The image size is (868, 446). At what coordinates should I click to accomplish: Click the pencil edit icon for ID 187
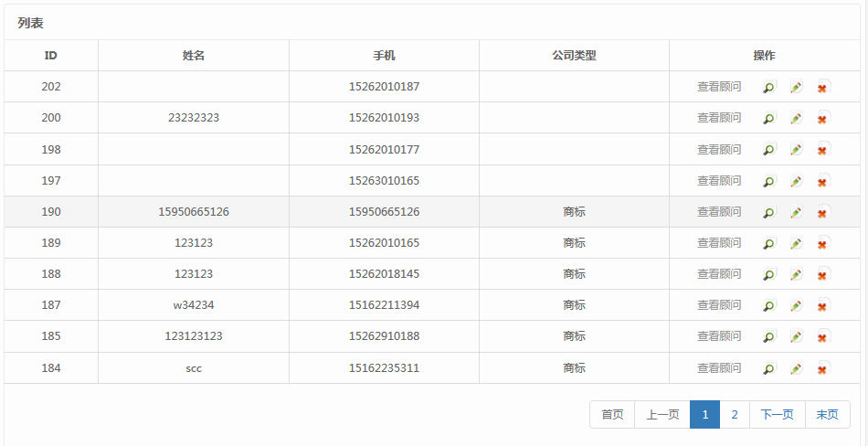[x=796, y=305]
